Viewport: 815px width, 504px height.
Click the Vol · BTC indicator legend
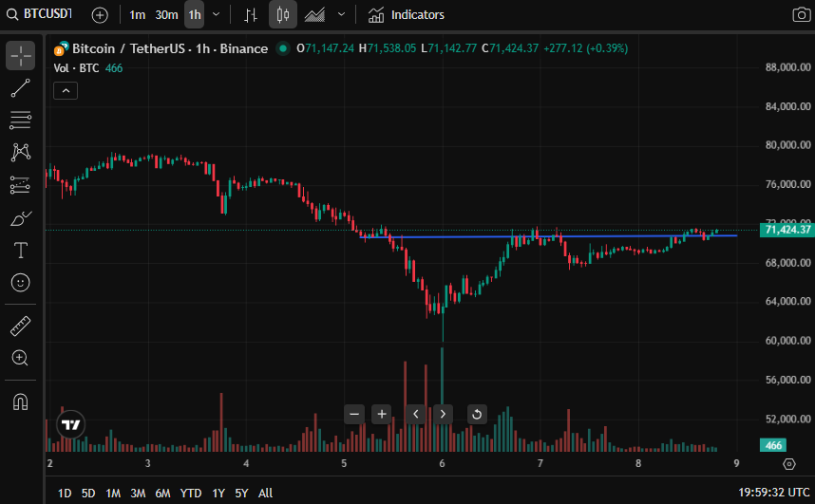coord(76,68)
